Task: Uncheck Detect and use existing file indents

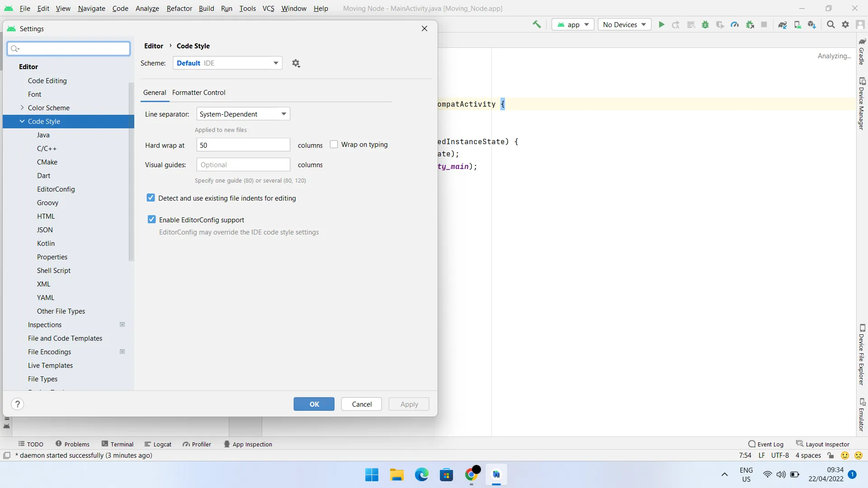Action: pyautogui.click(x=151, y=198)
